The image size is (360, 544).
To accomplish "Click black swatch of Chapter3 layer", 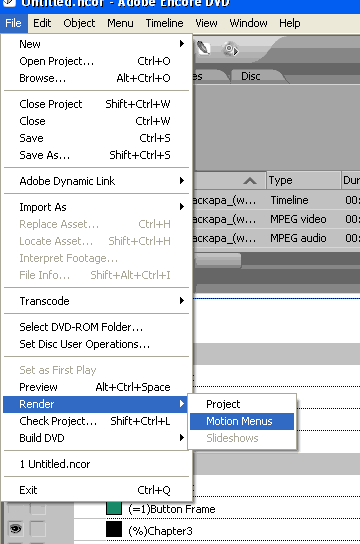I will point(114,529).
